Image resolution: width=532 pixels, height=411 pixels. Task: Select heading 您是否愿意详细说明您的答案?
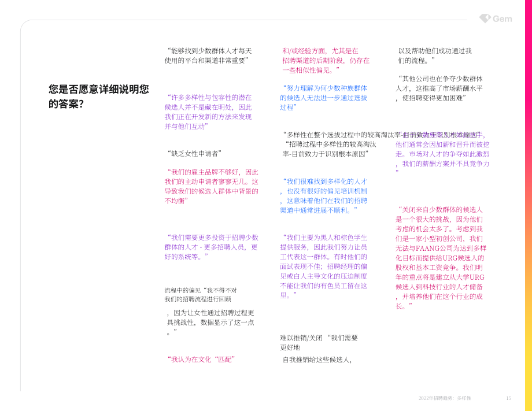click(99, 97)
